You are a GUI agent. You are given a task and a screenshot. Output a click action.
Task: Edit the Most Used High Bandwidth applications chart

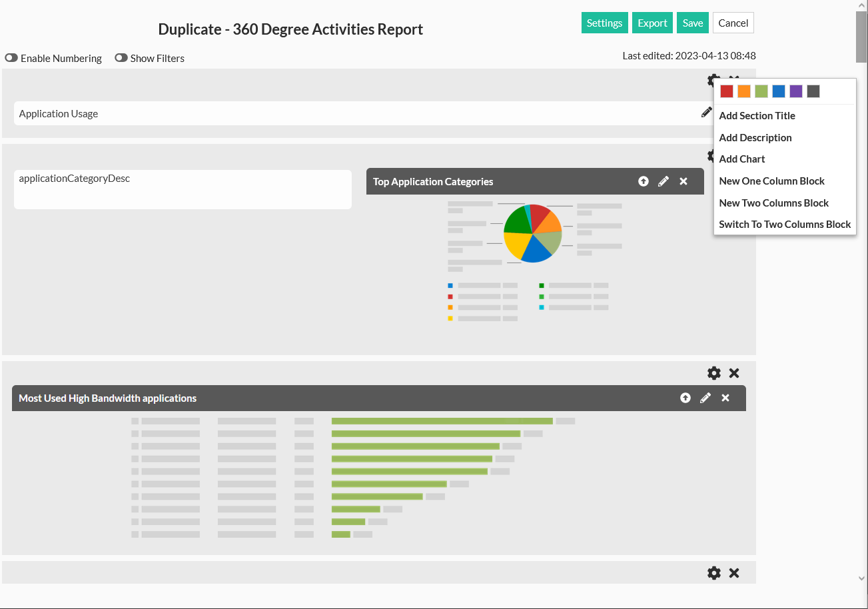click(705, 397)
